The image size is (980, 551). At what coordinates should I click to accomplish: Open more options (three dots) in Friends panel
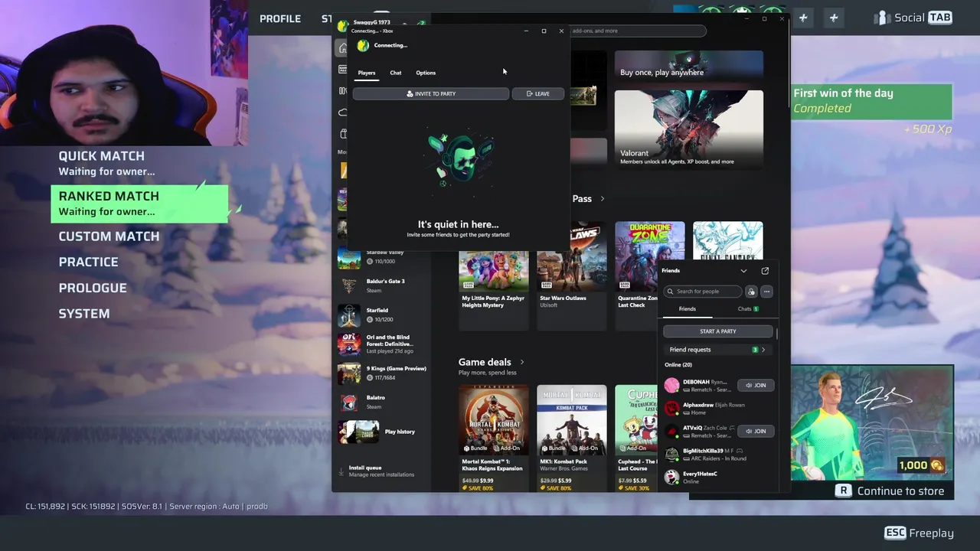click(x=766, y=292)
